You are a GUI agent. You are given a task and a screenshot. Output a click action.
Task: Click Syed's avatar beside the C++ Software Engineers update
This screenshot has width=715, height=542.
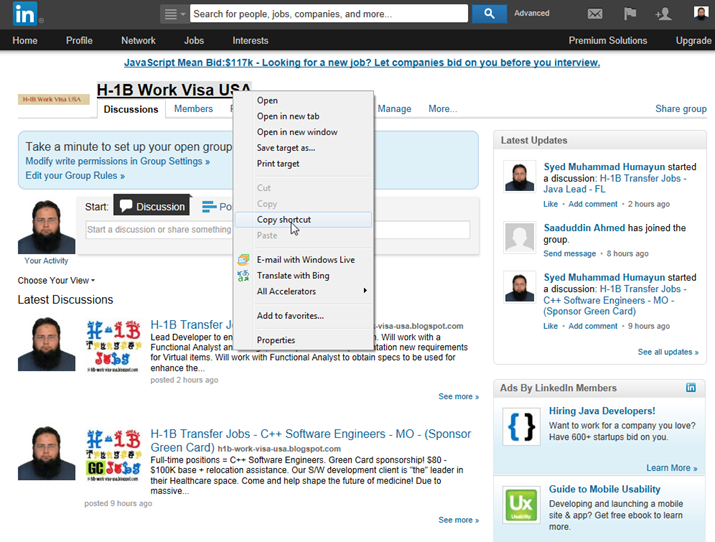(x=519, y=287)
